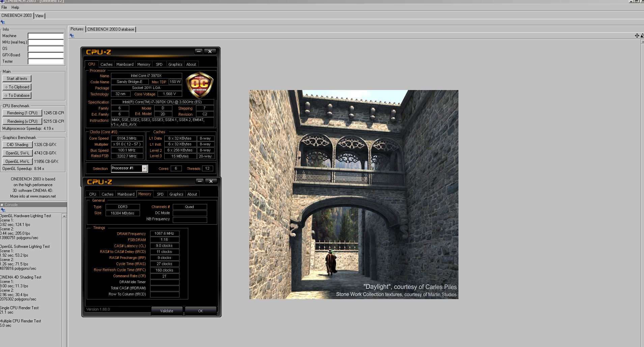Run the OpenGL HW-L test
This screenshot has width=644, height=347.
pos(18,162)
